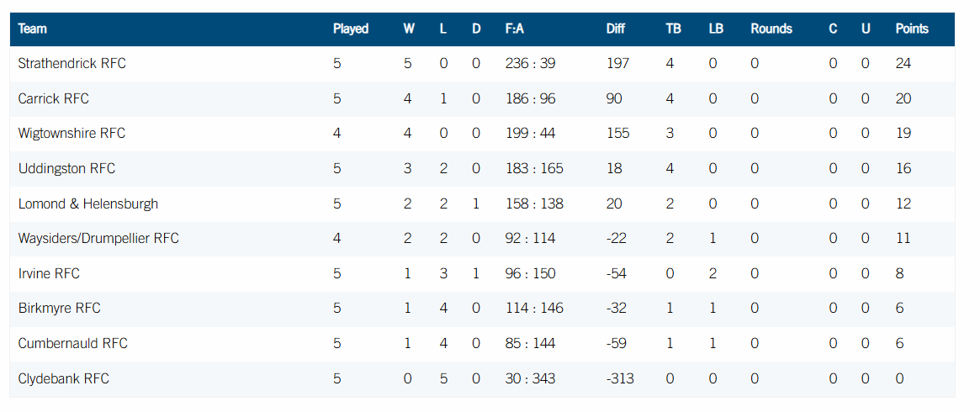Open Clydebank RFC team entry
This screenshot has height=412, width=980.
63,379
